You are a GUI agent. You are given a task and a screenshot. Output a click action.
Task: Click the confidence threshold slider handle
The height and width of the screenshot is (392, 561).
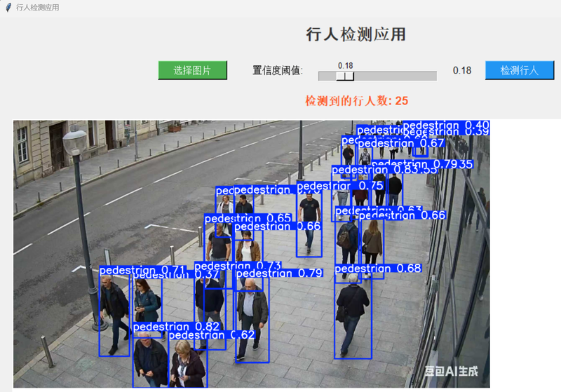[x=345, y=76]
